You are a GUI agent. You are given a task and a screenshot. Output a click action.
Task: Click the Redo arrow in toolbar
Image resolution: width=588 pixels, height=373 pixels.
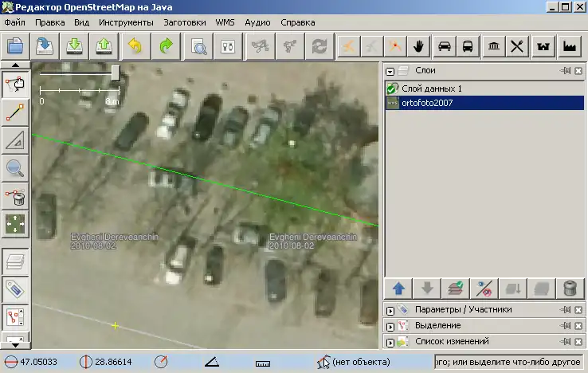pos(166,45)
